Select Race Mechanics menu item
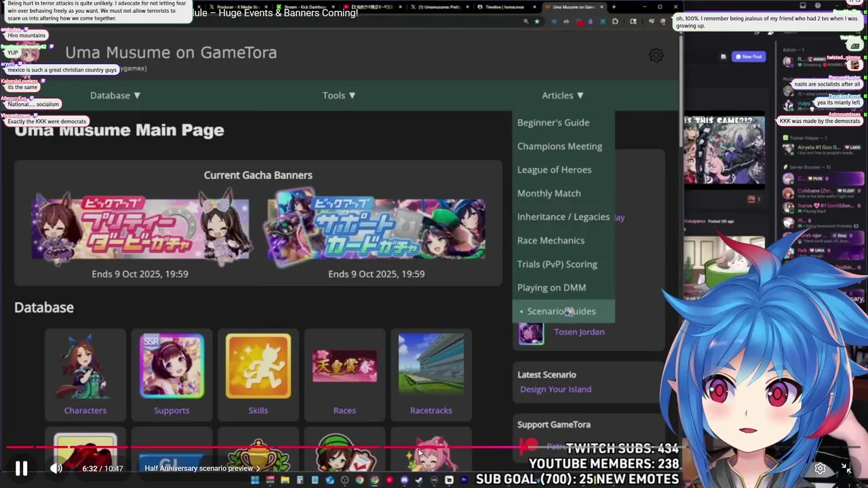The height and width of the screenshot is (488, 868). click(551, 241)
